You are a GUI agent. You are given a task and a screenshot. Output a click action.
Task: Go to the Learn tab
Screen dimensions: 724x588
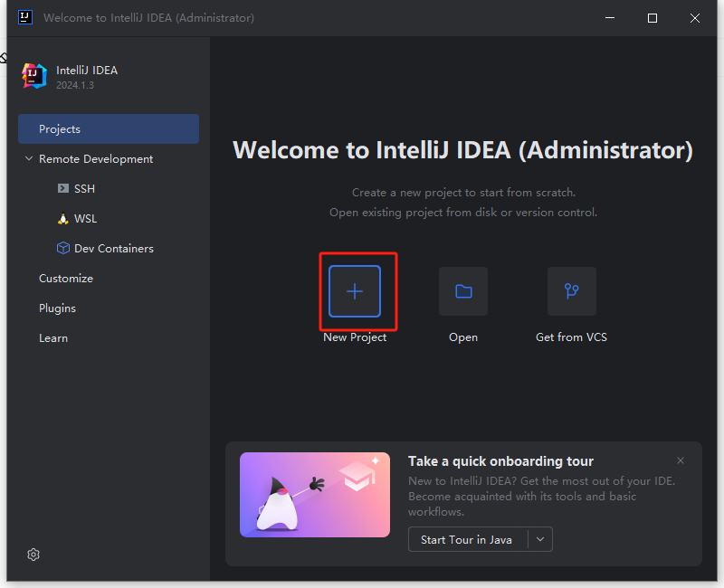click(53, 338)
